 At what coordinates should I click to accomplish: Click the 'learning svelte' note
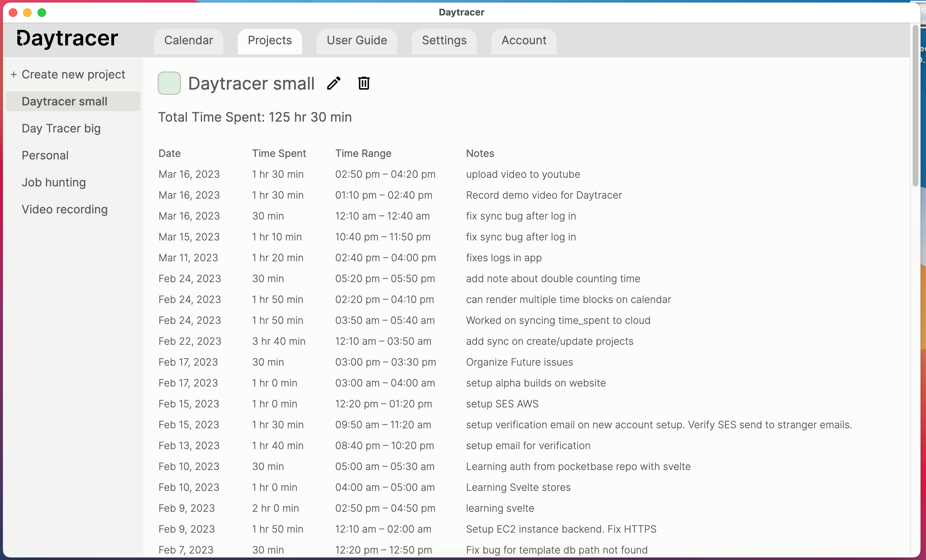[500, 508]
